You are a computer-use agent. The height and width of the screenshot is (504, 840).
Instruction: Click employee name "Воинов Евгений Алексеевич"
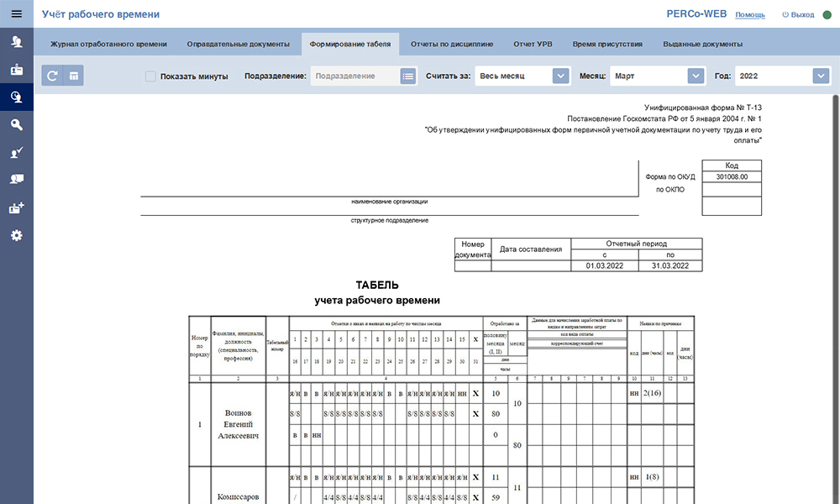pyautogui.click(x=239, y=424)
